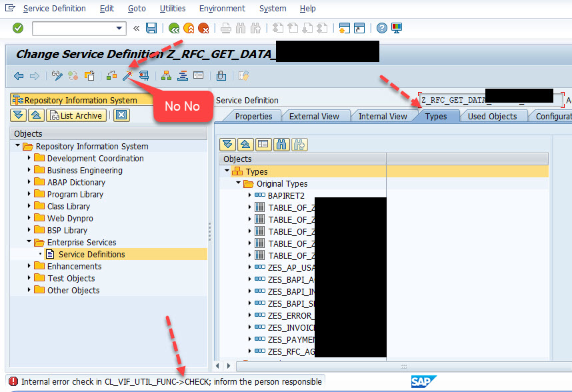Expand the BAPIRET2 type node

tap(250, 195)
